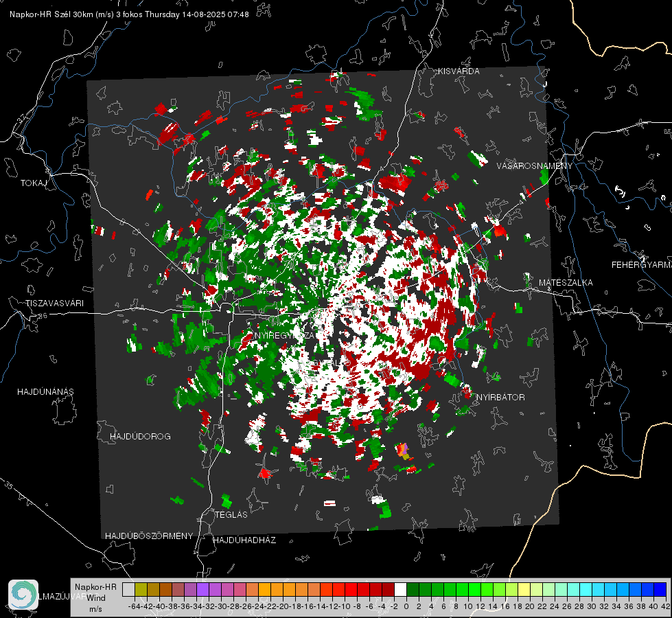The image size is (672, 618).
Task: Pick the dark blue swatch between 40 and 42
Action: 660,590
